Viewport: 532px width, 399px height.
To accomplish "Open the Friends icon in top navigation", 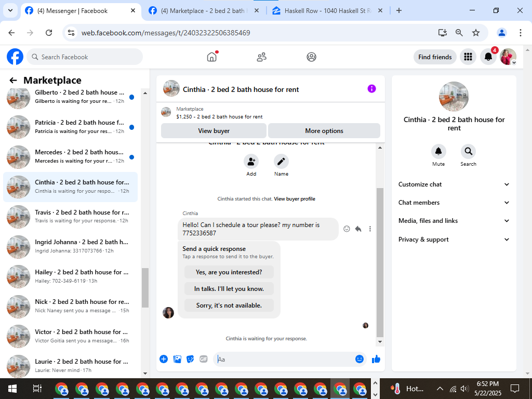I will click(x=262, y=57).
